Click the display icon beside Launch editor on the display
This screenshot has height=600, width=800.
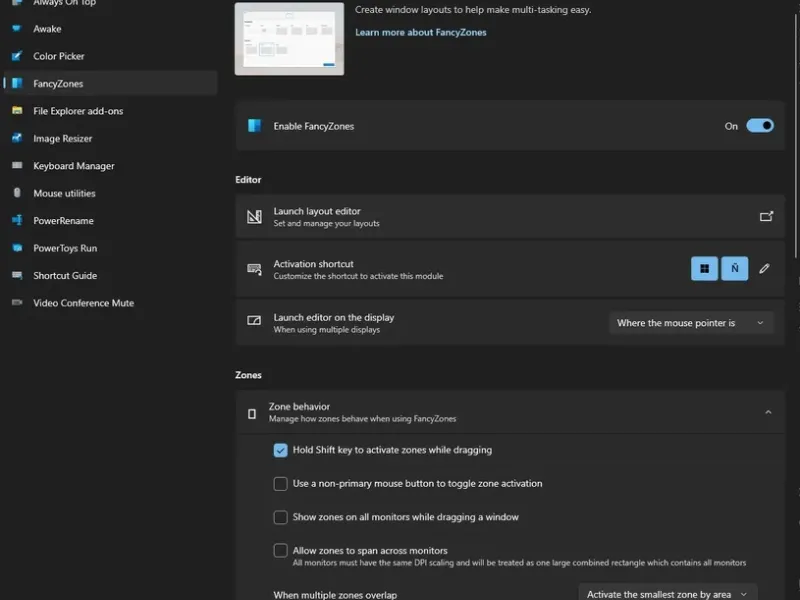click(254, 320)
